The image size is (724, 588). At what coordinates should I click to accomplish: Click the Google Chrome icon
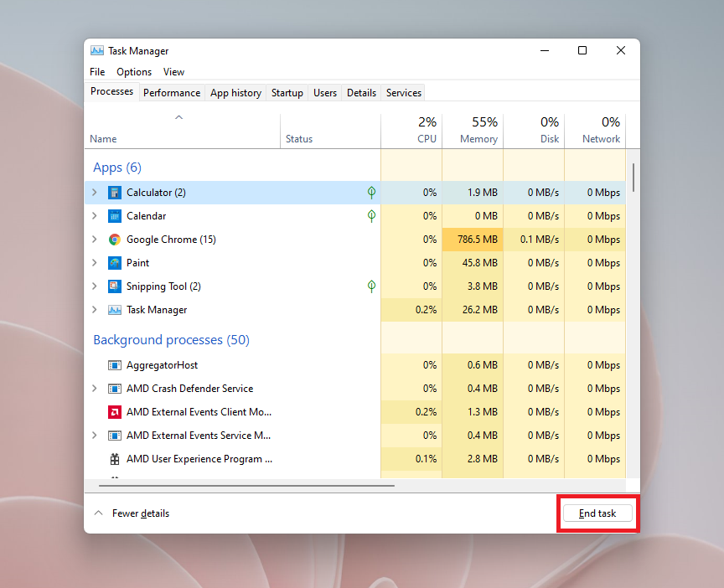coord(115,240)
